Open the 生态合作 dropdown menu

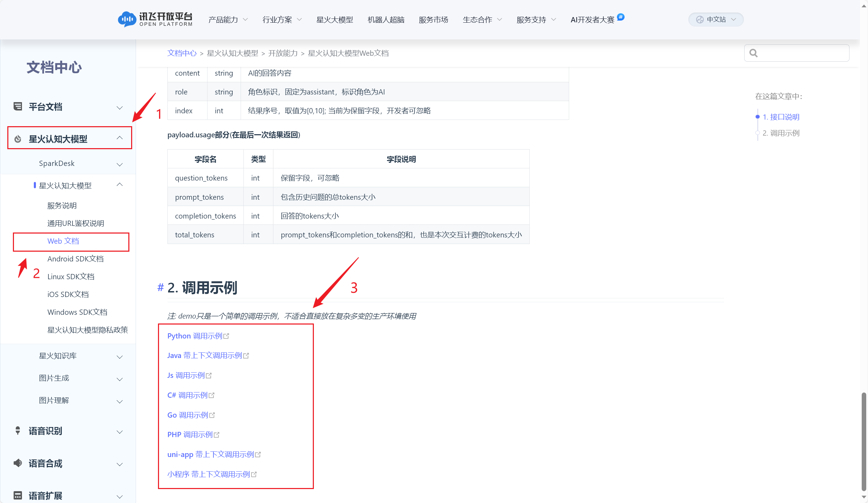[x=483, y=20]
